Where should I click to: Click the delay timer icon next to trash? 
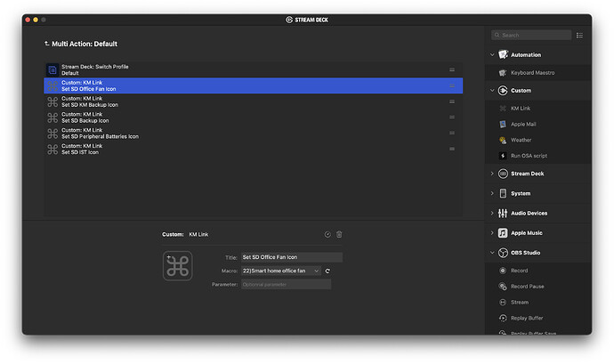tap(327, 234)
